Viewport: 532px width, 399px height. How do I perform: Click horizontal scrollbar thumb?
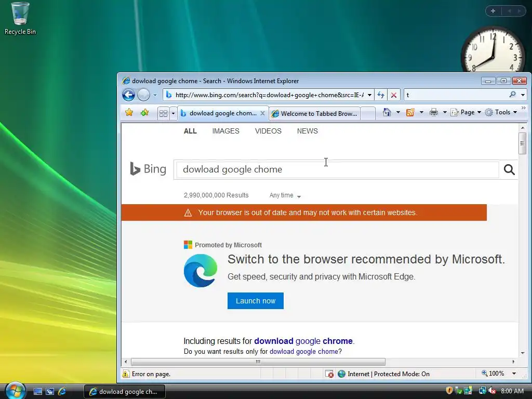click(258, 362)
